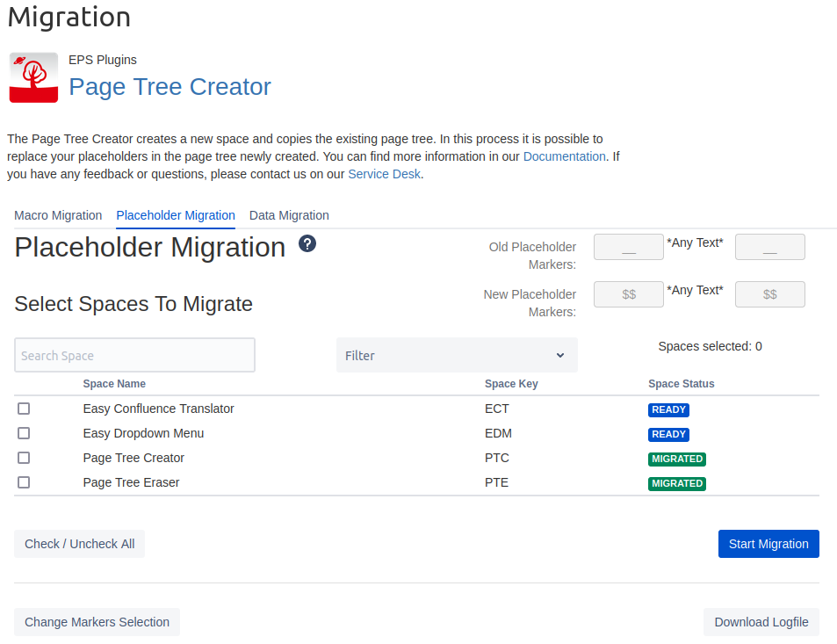This screenshot has width=837, height=644.
Task: Download the logfile
Action: [761, 622]
